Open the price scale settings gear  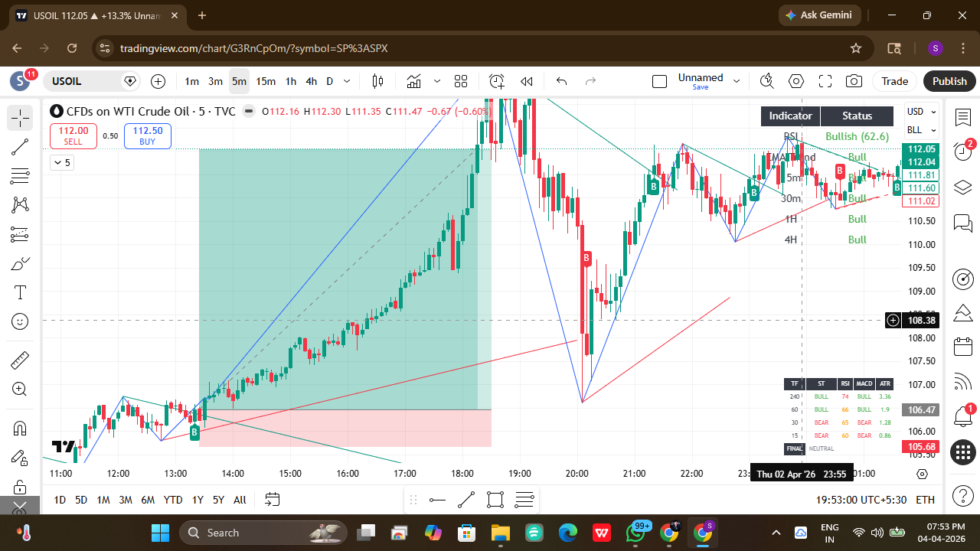coord(923,474)
